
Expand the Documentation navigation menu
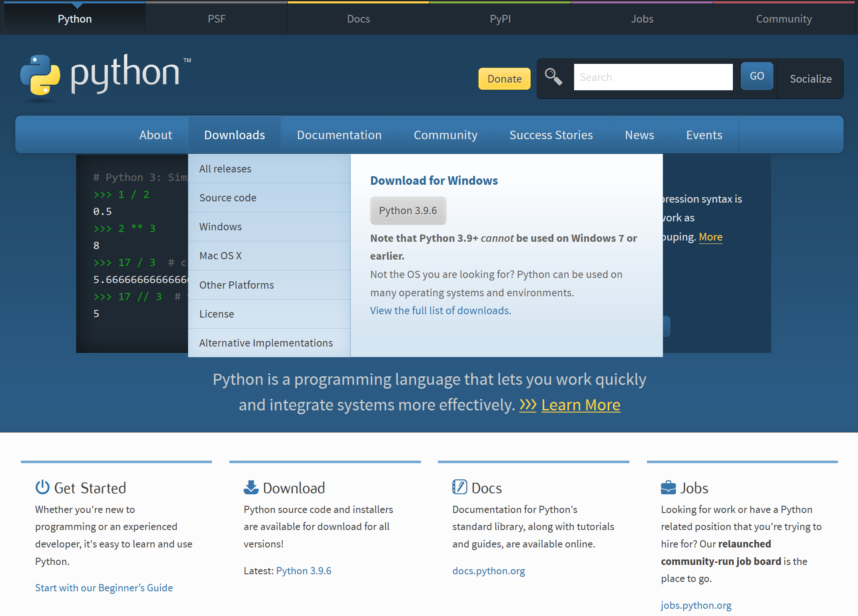[339, 135]
